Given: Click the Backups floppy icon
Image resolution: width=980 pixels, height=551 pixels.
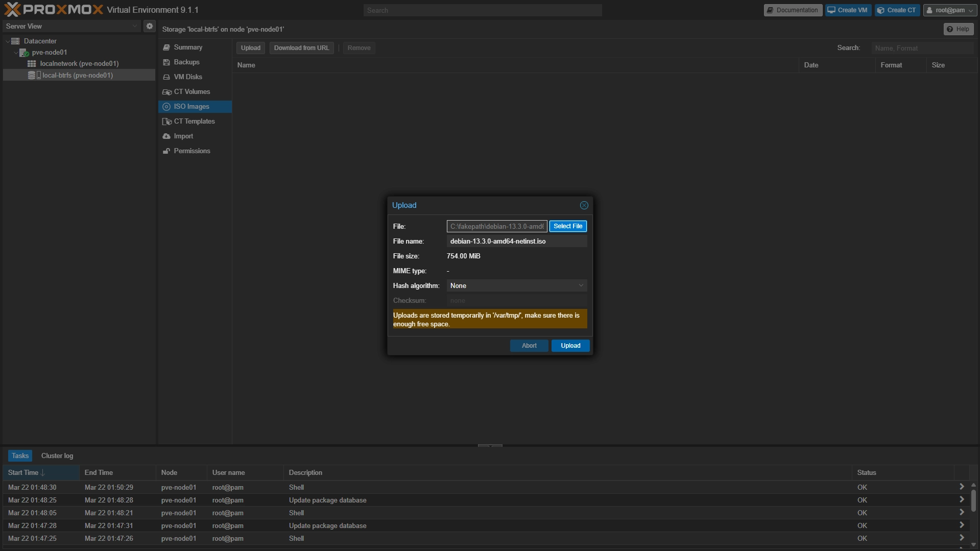Looking at the screenshot, I should point(166,62).
